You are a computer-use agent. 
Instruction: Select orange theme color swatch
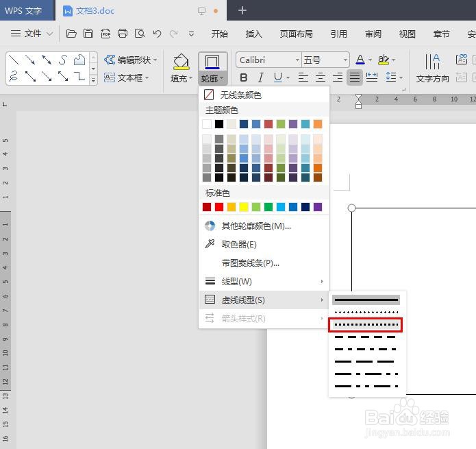click(318, 124)
